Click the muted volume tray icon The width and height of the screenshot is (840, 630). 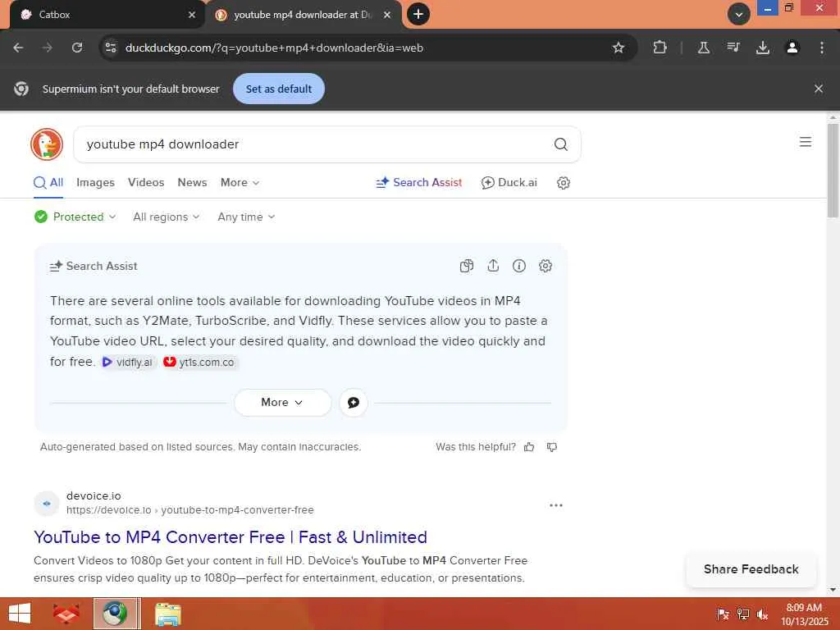762,614
